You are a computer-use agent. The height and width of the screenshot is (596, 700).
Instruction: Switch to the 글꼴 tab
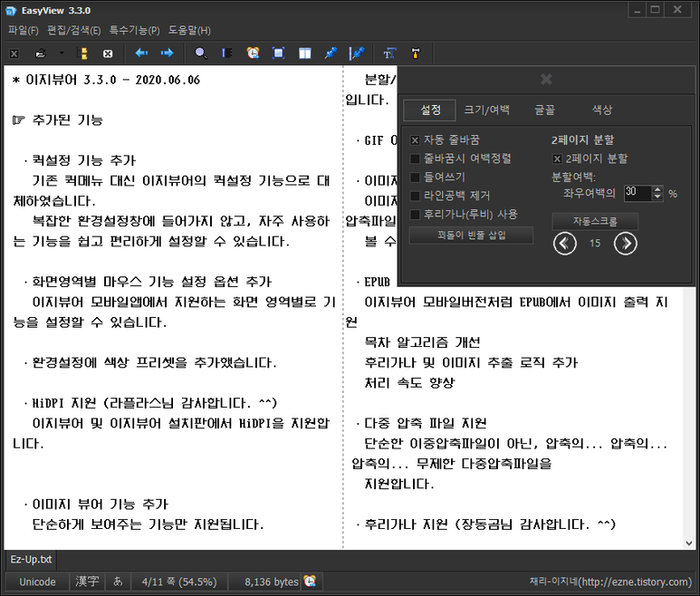[544, 110]
